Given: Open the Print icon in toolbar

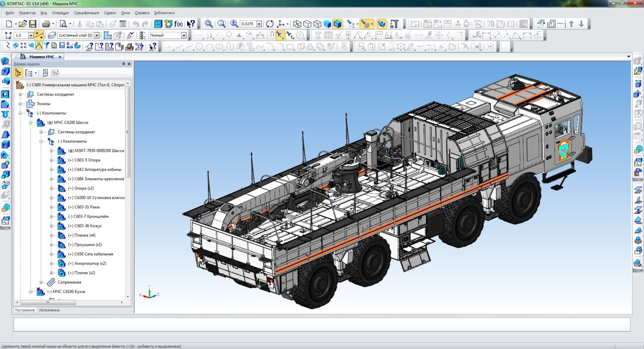Looking at the screenshot, I should (46, 24).
